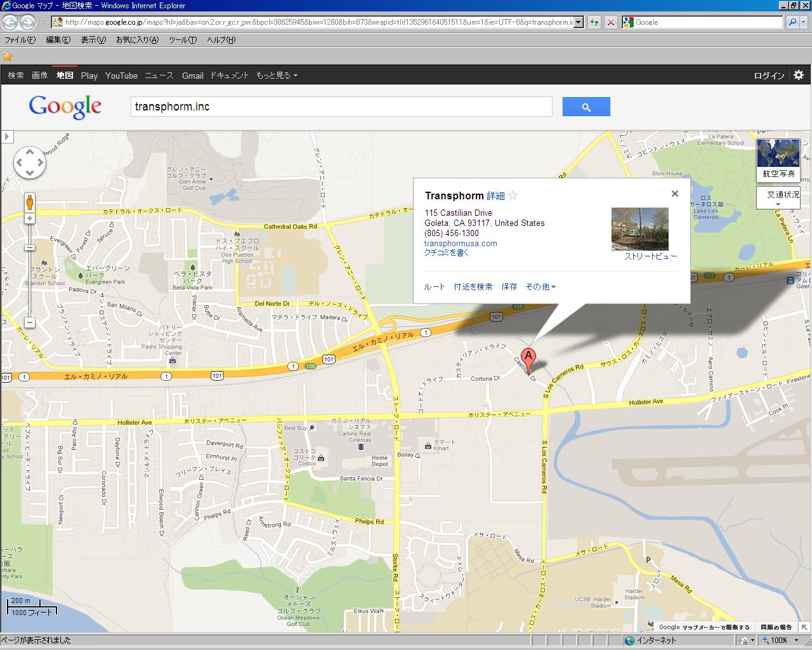Open Play in the Google bar
The width and height of the screenshot is (812, 650).
click(x=89, y=76)
